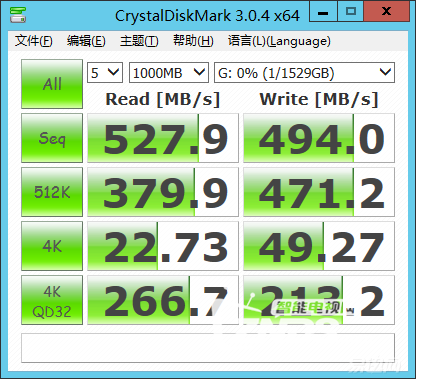
Task: Start the 512K benchmark test
Action: point(52,192)
